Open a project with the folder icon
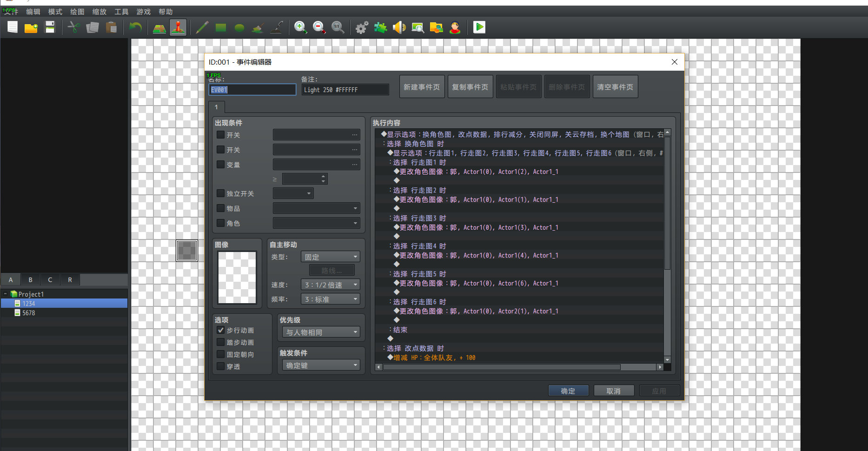 click(31, 27)
